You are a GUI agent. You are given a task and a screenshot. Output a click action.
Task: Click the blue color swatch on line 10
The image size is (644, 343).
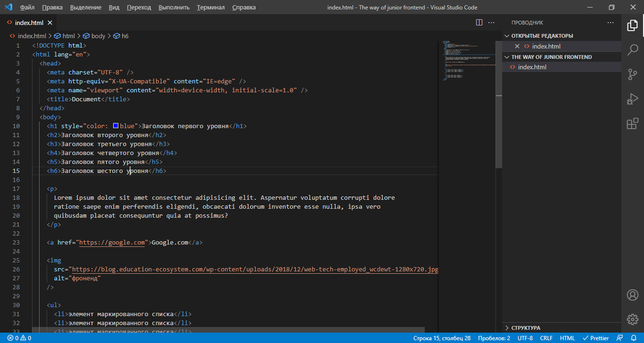click(x=115, y=126)
